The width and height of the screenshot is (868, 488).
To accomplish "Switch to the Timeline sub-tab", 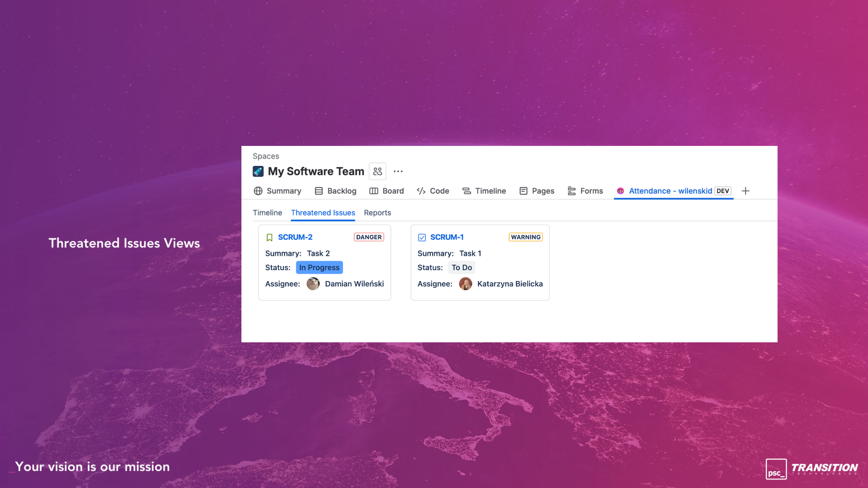I will [267, 212].
